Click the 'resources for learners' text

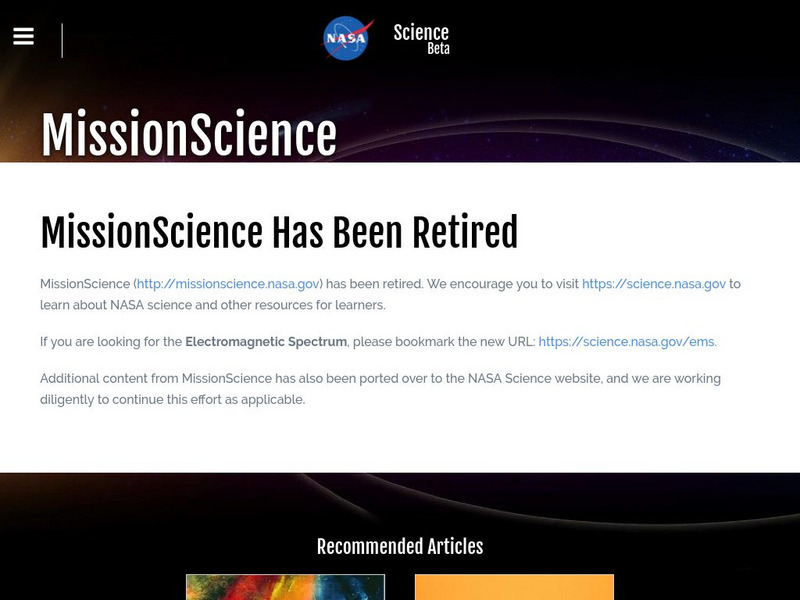pyautogui.click(x=318, y=305)
